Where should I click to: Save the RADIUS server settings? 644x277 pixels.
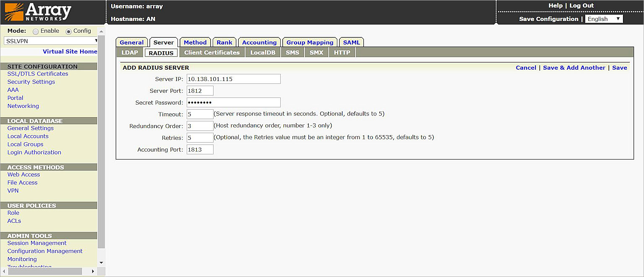click(x=620, y=67)
